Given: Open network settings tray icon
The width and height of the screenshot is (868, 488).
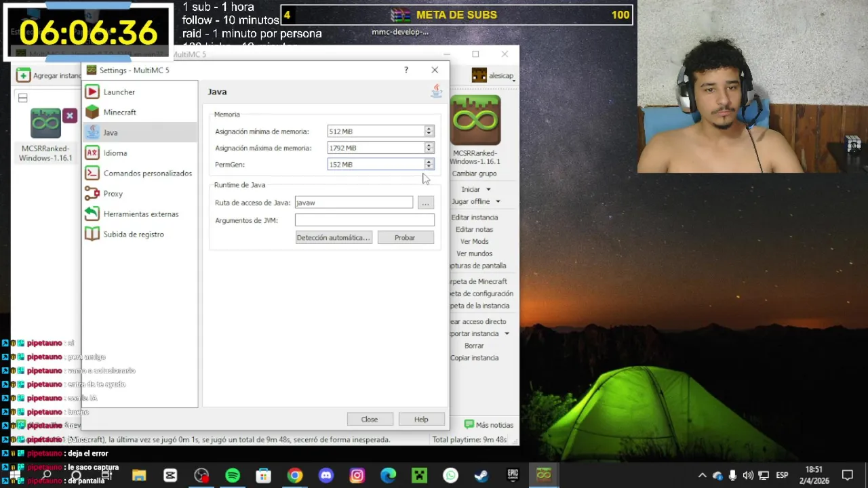Looking at the screenshot, I should click(764, 476).
